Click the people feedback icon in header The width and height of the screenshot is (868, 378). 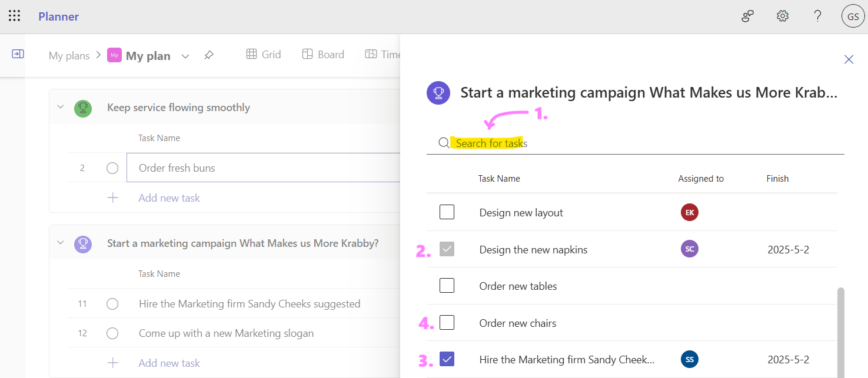(747, 16)
